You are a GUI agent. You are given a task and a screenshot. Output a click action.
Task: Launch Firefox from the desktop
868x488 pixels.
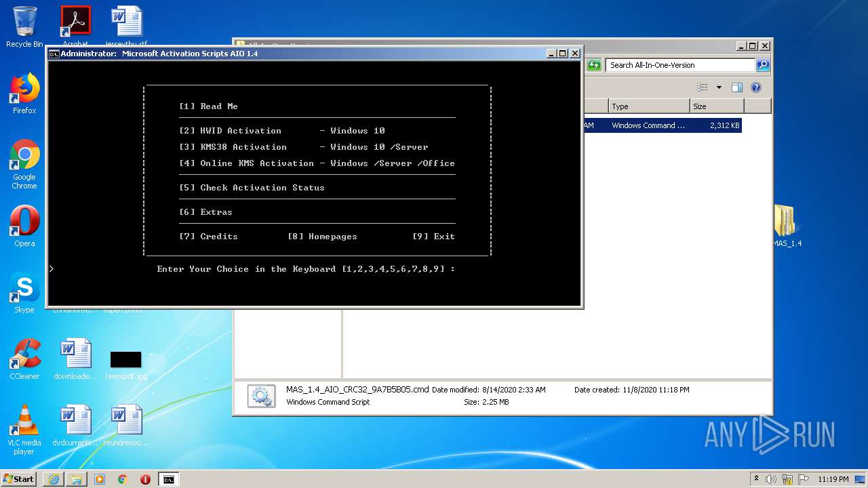24,94
